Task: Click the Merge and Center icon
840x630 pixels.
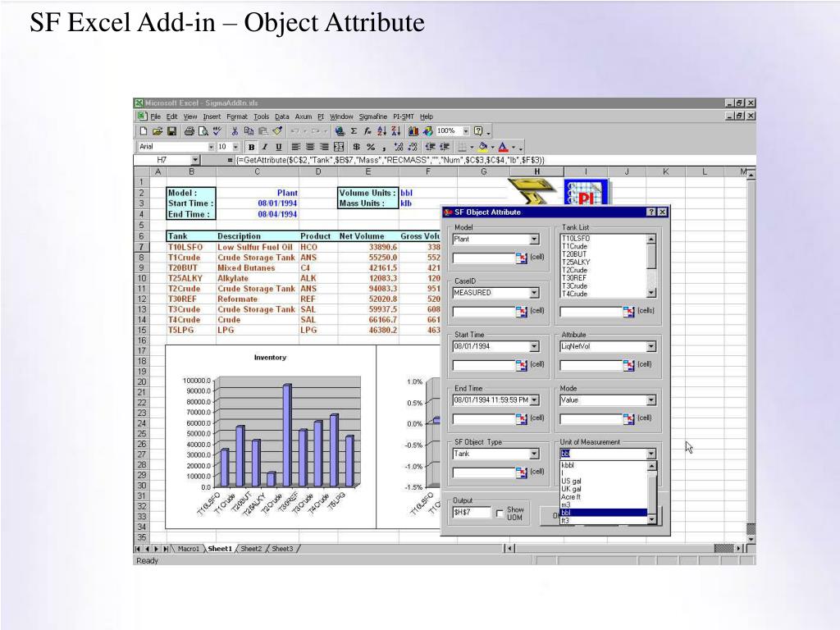Action: coord(339,147)
